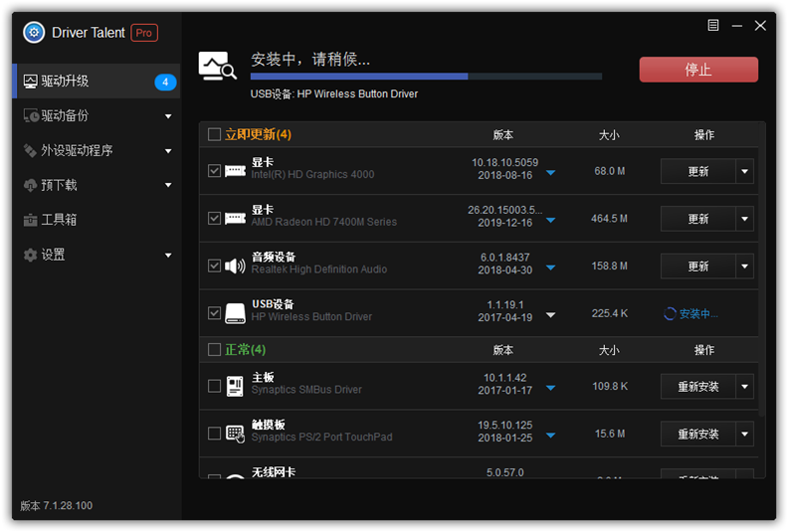Click status text USB设备: HP Wireless Button Driver
Image resolution: width=788 pixels, height=532 pixels.
(x=333, y=93)
